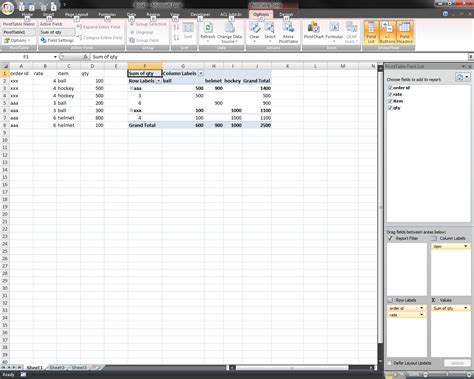The width and height of the screenshot is (474, 379).
Task: Open the Row Labels filter dropdown
Action: pyautogui.click(x=159, y=81)
